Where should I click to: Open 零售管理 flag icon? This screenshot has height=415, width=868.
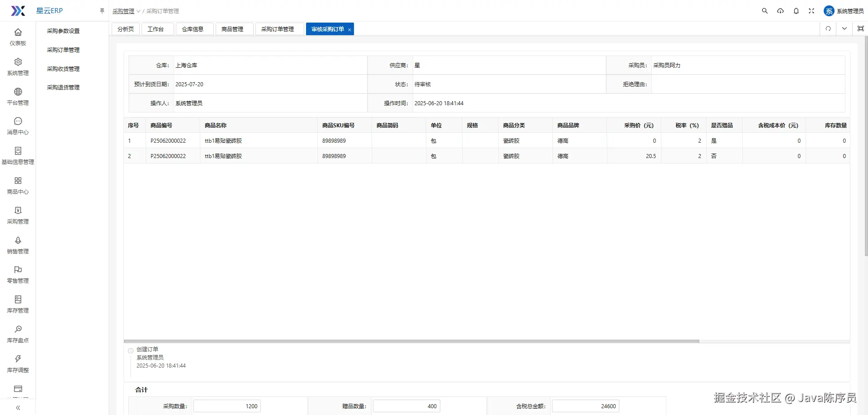click(x=18, y=270)
